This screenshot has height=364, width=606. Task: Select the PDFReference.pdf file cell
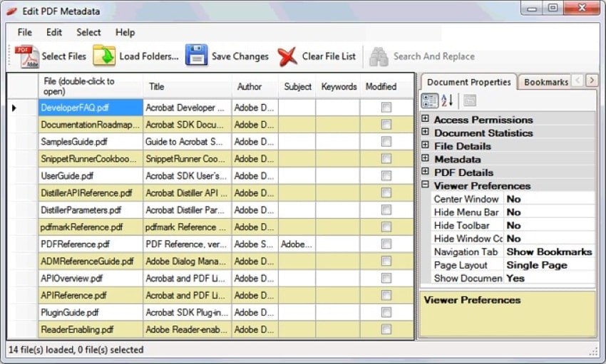(x=91, y=244)
